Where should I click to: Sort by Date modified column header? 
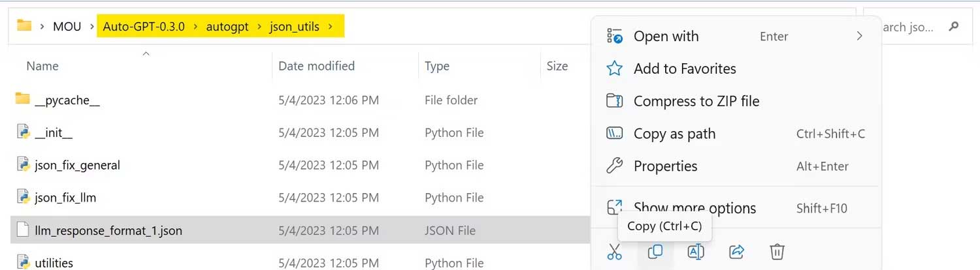pyautogui.click(x=316, y=66)
